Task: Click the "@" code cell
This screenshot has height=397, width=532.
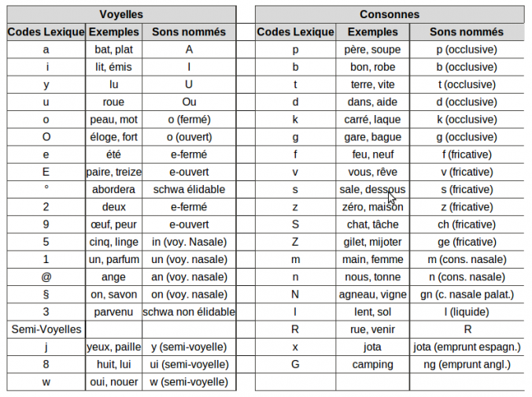Action: pos(46,277)
